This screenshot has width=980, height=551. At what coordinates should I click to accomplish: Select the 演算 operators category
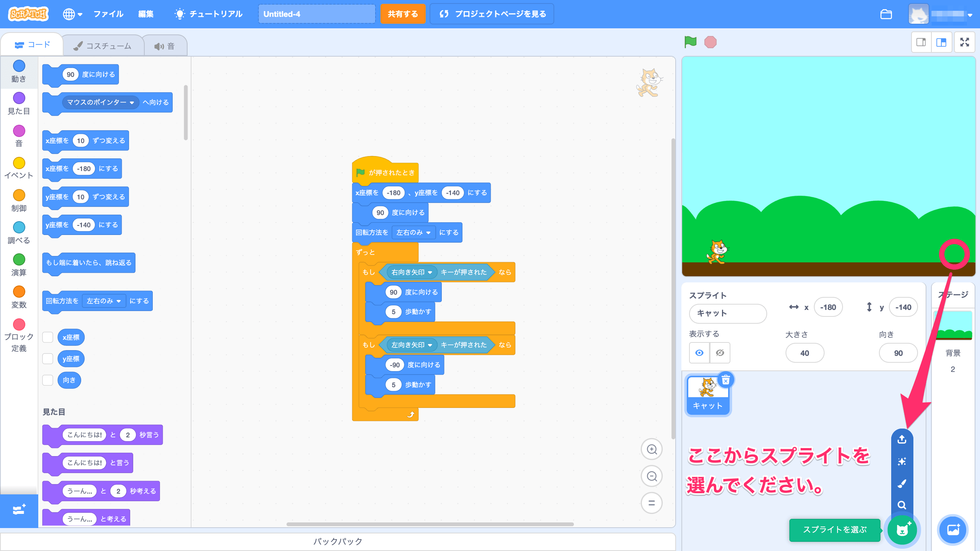pos(19,266)
